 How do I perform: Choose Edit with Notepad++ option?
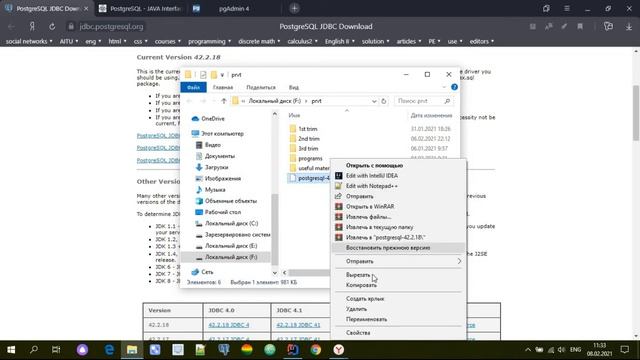tap(371, 186)
